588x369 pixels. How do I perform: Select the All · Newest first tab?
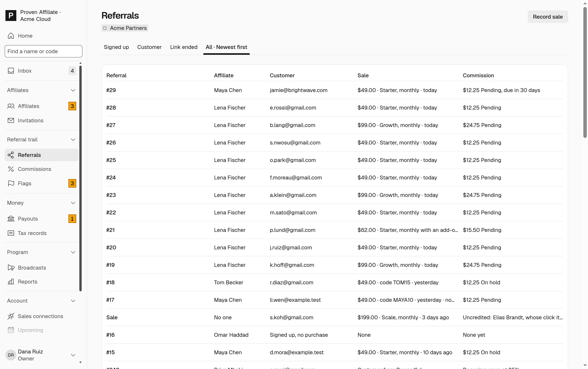(226, 47)
